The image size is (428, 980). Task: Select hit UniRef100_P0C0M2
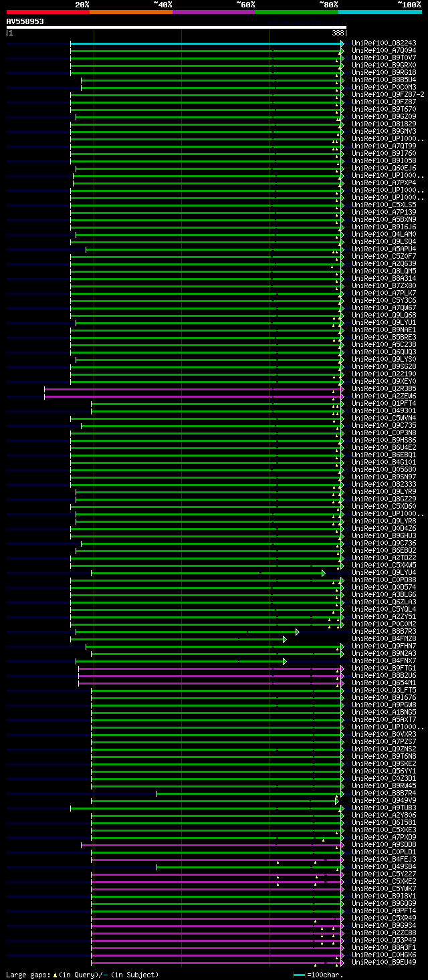384,624
